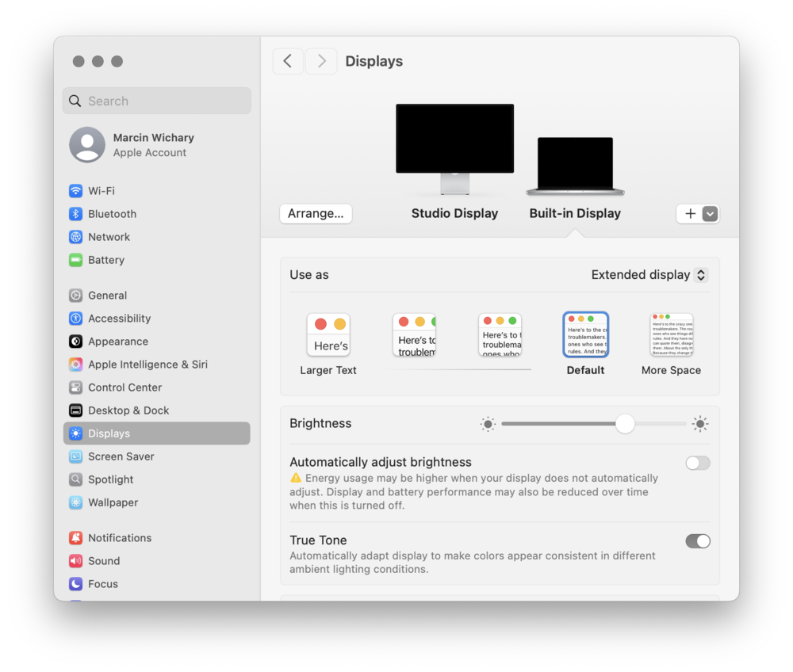Screen dimensions: 793x672
Task: Click the Brightness slider knob
Action: 625,424
